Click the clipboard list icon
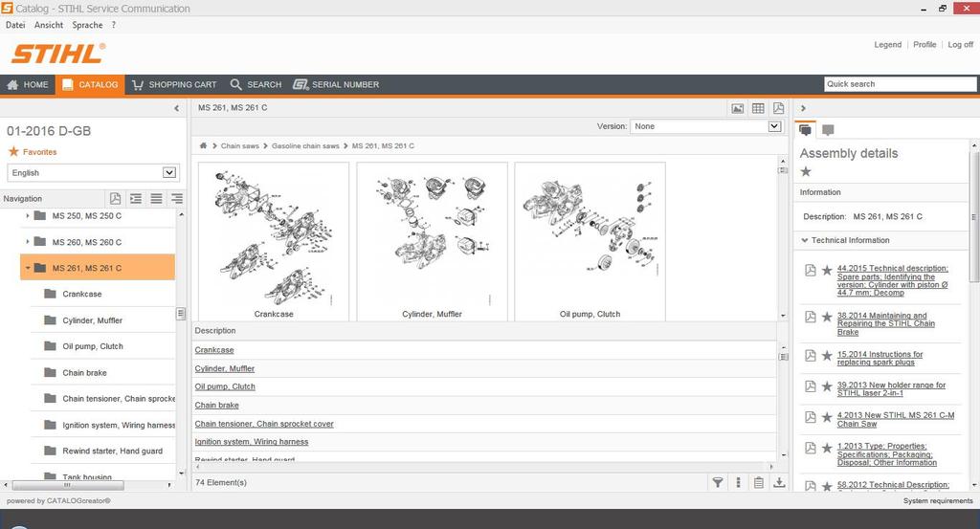Image resolution: width=980 pixels, height=529 pixels. (x=758, y=482)
